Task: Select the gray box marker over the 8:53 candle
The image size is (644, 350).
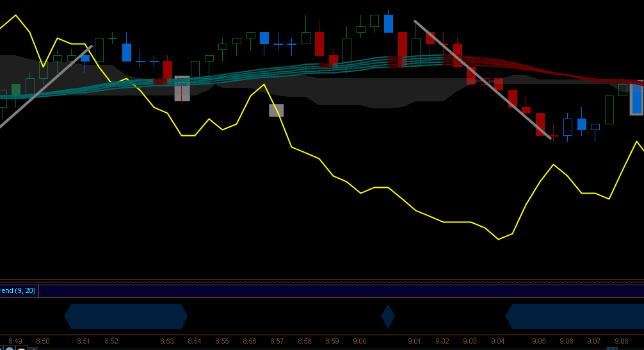Action: coord(182,88)
